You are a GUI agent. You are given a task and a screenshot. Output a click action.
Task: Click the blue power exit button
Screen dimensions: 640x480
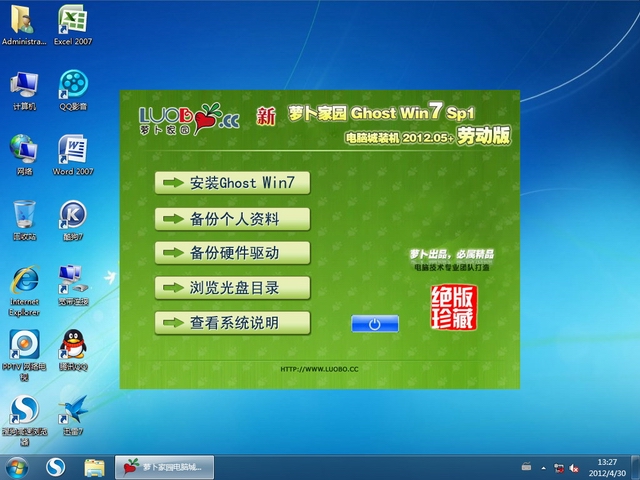pos(375,324)
